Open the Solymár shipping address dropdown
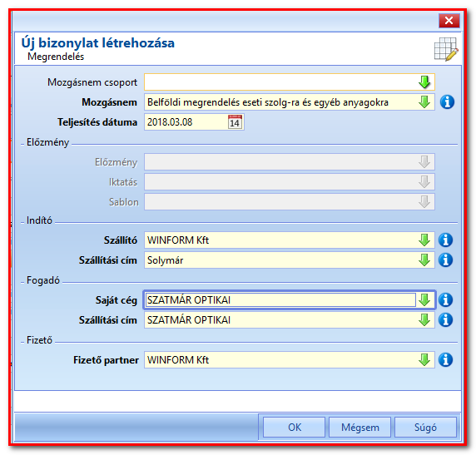Viewport: 476px width, 455px height. (x=424, y=260)
